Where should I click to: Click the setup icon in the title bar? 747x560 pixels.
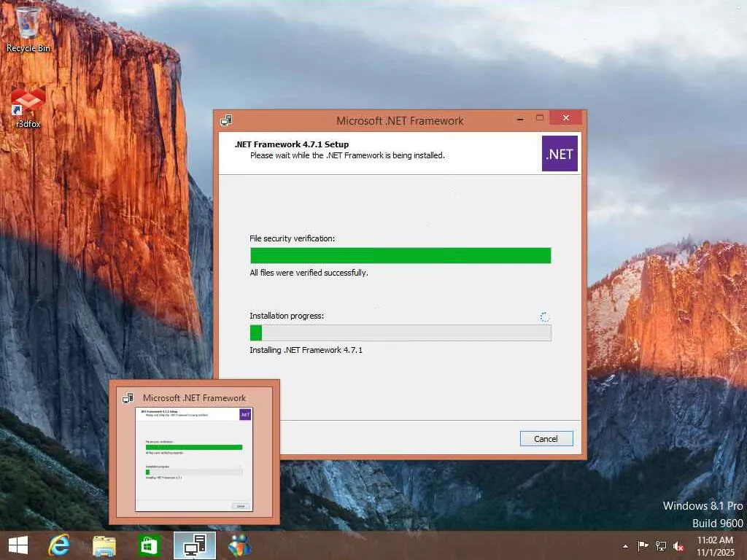[x=226, y=120]
